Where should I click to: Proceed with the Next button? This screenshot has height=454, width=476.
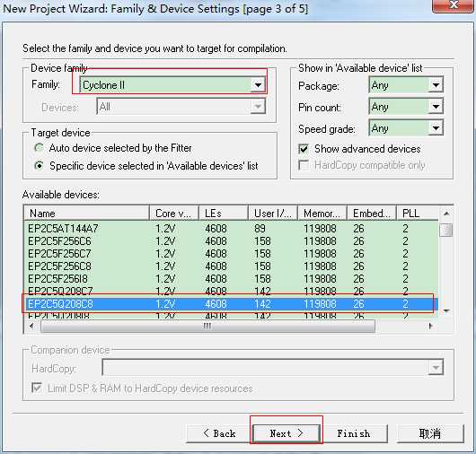tap(286, 433)
